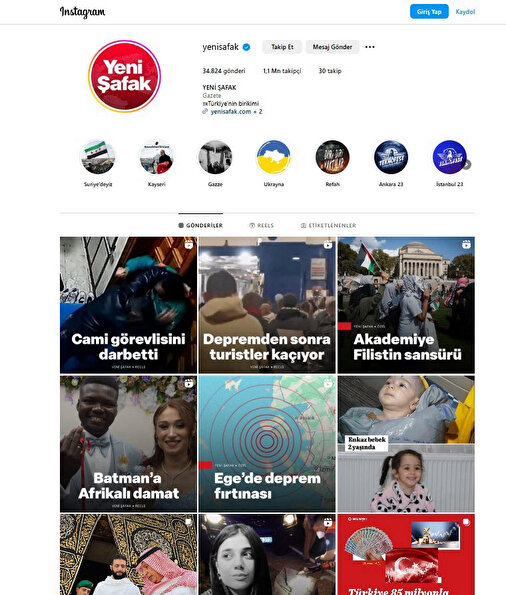Viewport: 506px width, 595px height.
Task: Open the Ankara 23 Teknofest highlight
Action: point(391,157)
